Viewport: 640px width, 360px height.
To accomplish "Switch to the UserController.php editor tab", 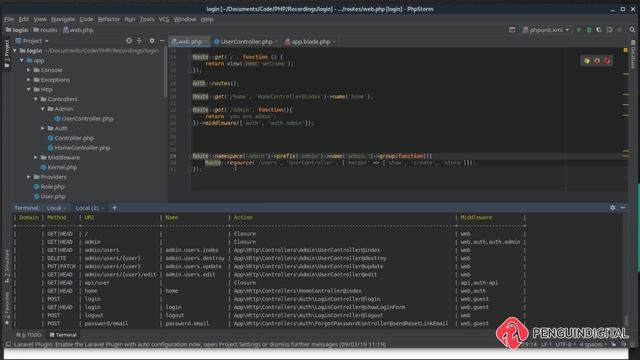I will coord(246,42).
